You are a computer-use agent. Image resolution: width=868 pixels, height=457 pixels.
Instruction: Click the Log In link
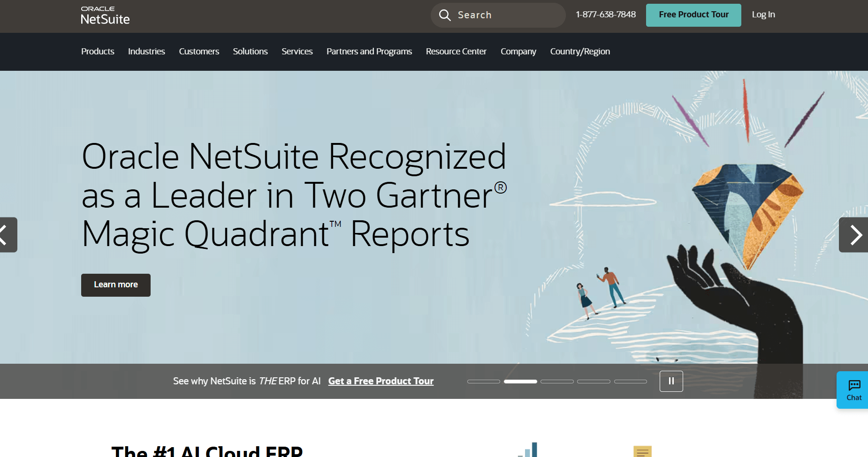(763, 15)
